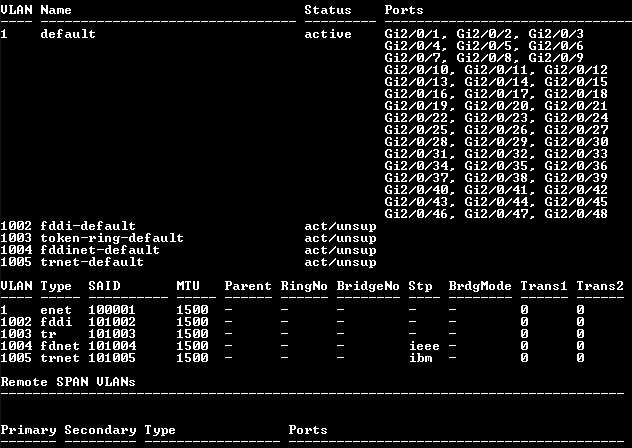Click SAID value 101003
This screenshot has width=632, height=448.
tap(112, 334)
